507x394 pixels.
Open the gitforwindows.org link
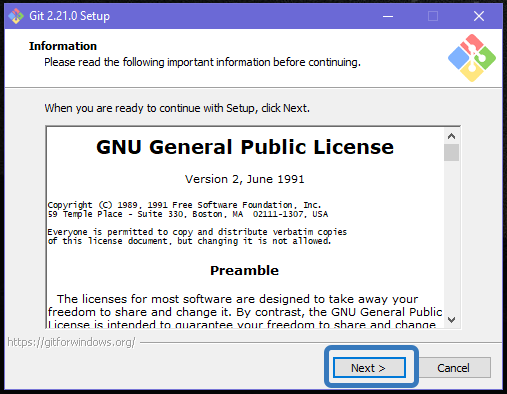coord(71,342)
